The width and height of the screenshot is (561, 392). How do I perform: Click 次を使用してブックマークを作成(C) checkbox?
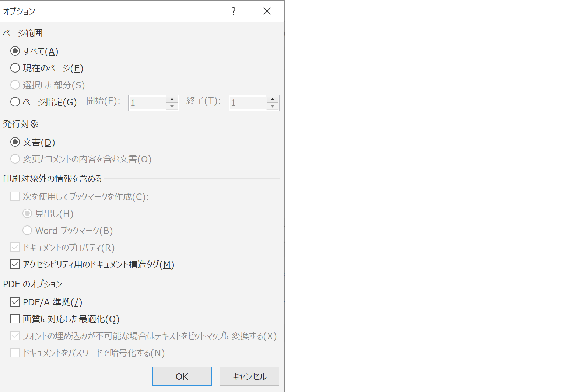pos(15,196)
